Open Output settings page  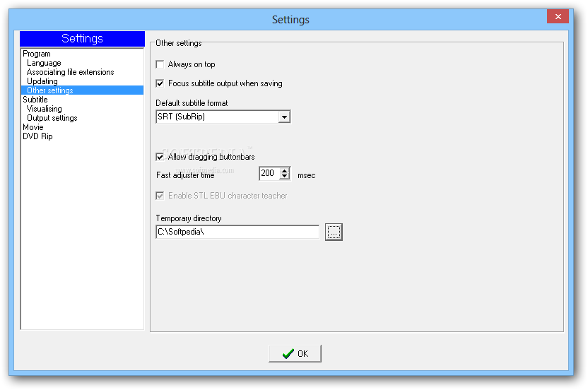(52, 118)
